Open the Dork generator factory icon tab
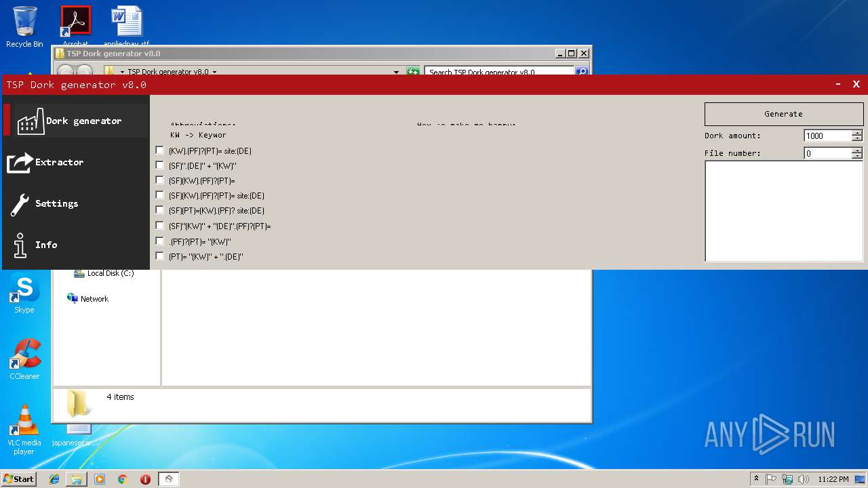Image resolution: width=868 pixels, height=488 pixels. click(x=31, y=121)
